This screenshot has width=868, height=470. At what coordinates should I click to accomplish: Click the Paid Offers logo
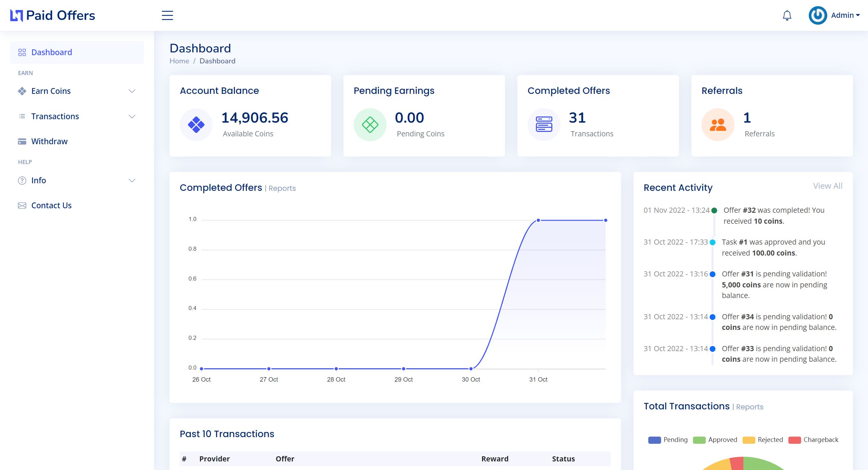[x=53, y=15]
